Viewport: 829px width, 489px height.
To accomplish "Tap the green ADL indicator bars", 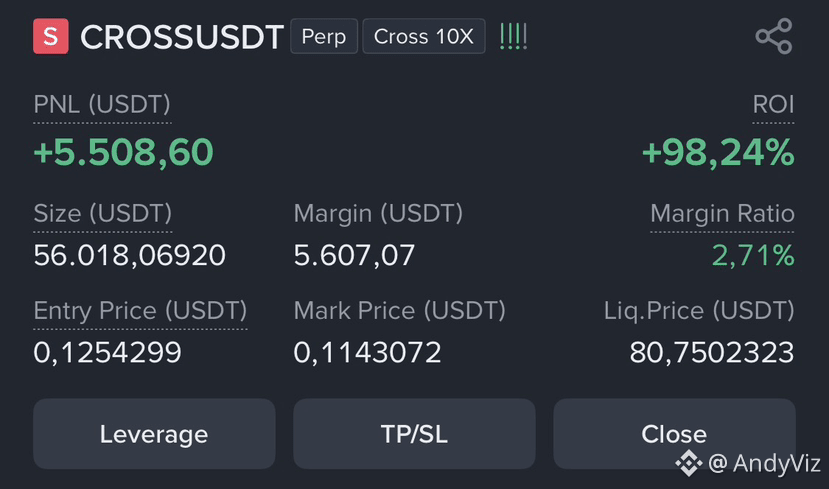I will tap(513, 36).
